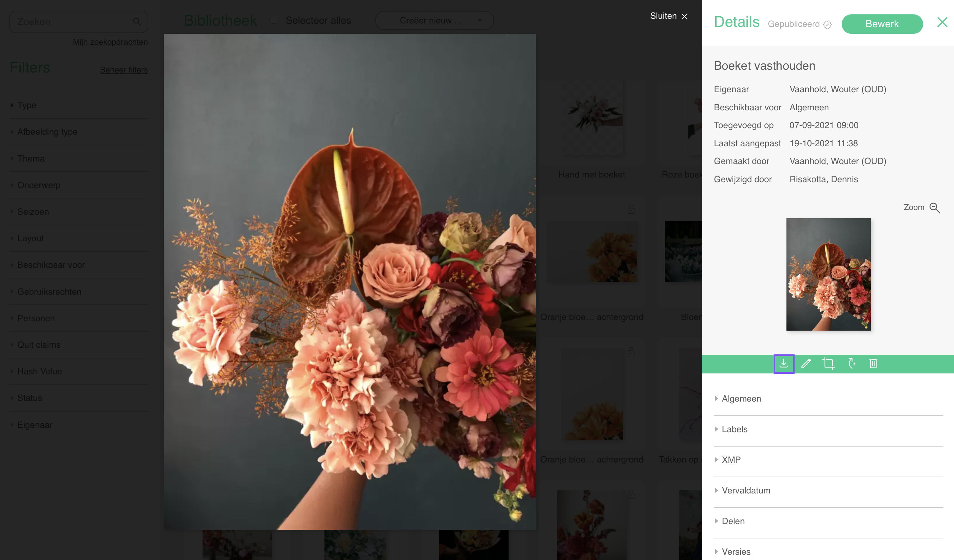The height and width of the screenshot is (560, 954).
Task: Open the Creëer nieuw dropdown
Action: coord(434,20)
